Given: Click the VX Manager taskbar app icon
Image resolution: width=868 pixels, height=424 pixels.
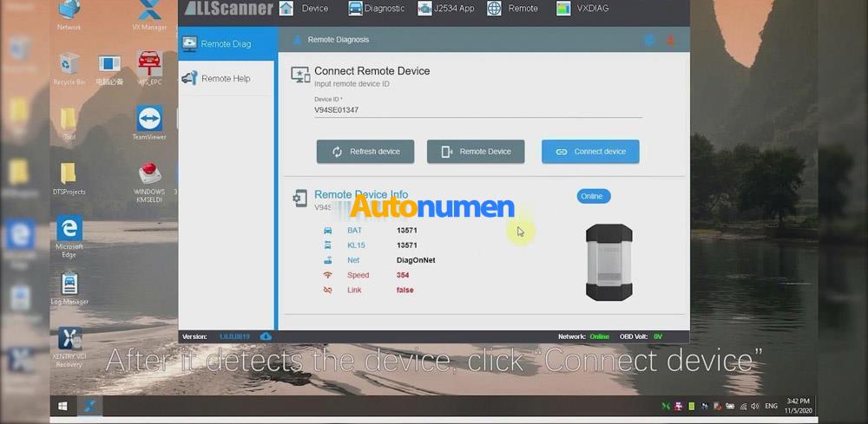Looking at the screenshot, I should [89, 407].
